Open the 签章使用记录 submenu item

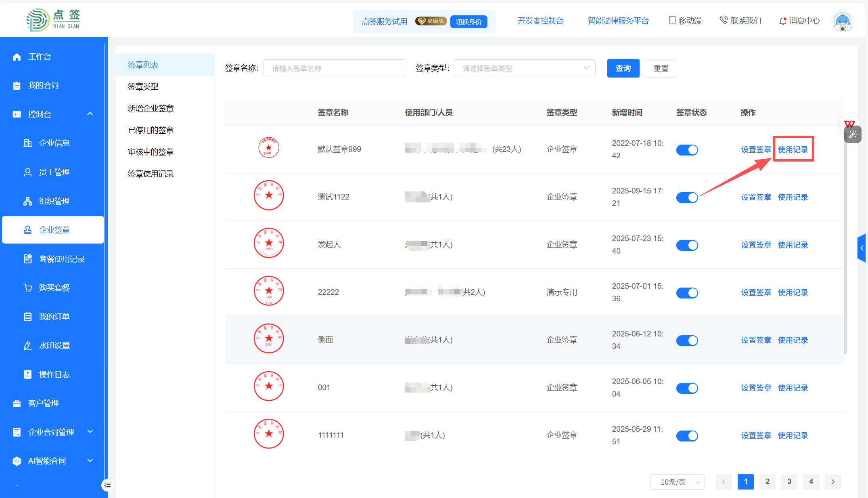pos(151,174)
